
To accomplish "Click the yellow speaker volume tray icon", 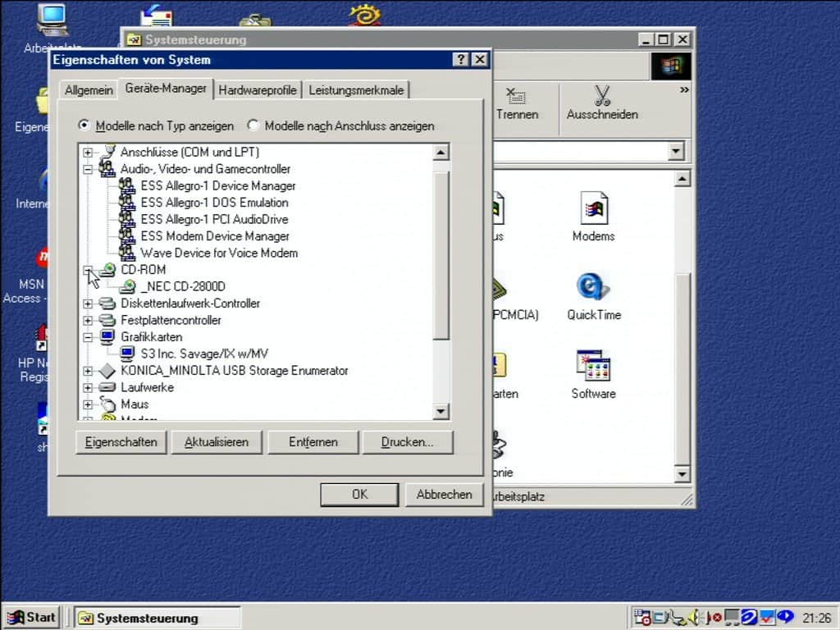I will (696, 618).
